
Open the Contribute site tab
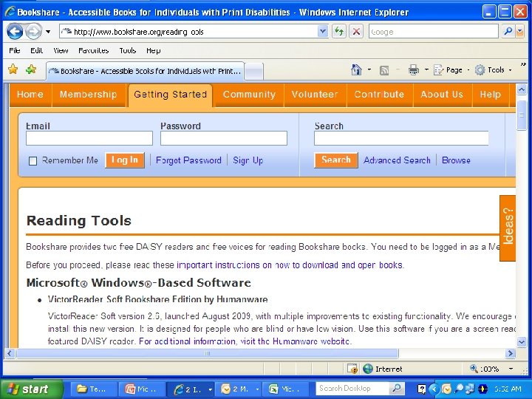379,95
